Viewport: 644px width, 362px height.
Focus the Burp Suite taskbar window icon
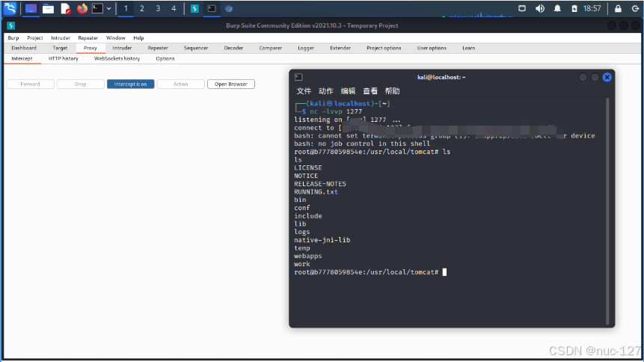[194, 9]
